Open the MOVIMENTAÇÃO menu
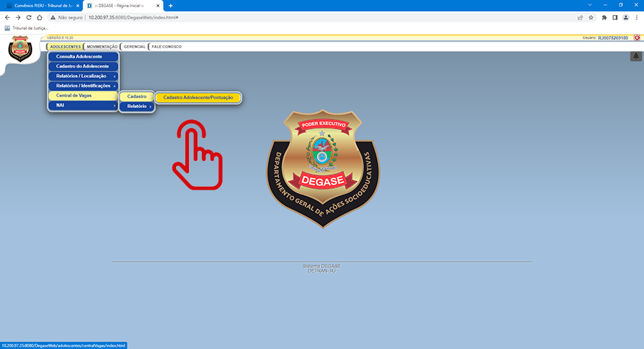 click(x=102, y=46)
